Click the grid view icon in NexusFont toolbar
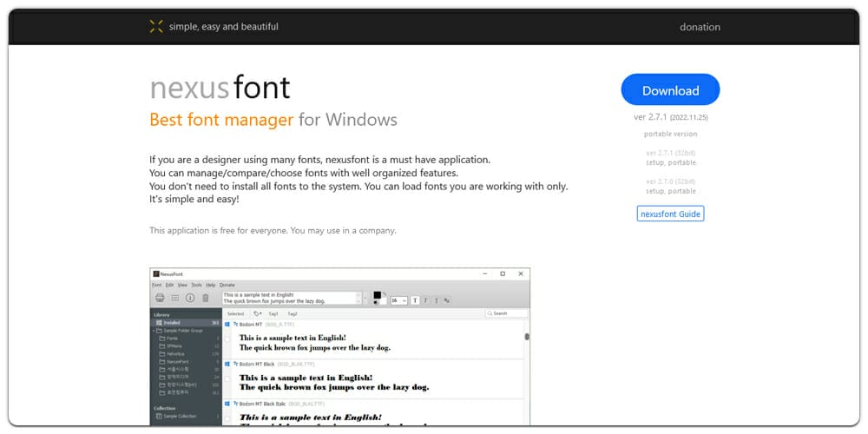The width and height of the screenshot is (868, 434). click(175, 298)
